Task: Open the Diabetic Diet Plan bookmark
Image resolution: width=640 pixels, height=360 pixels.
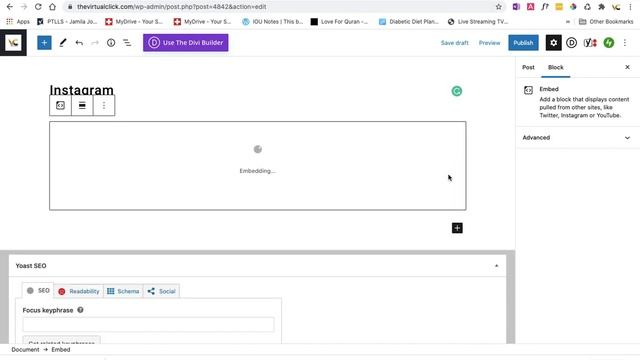Action: pos(409,22)
